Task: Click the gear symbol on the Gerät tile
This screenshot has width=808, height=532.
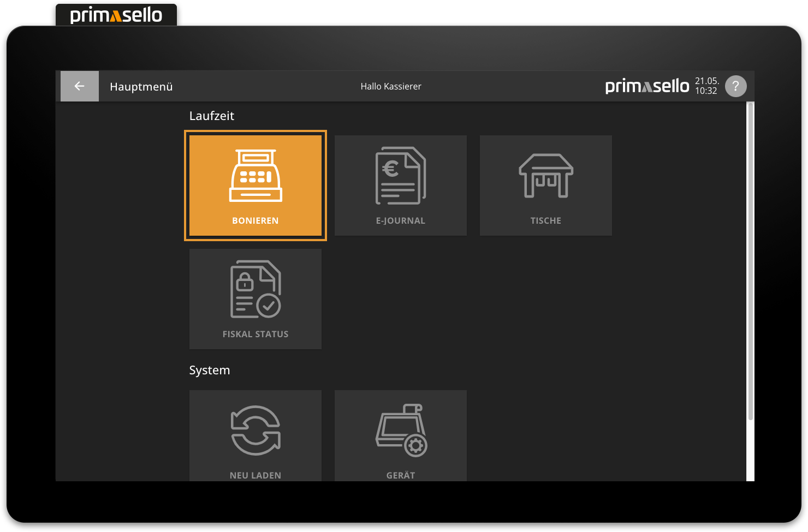Action: point(416,446)
